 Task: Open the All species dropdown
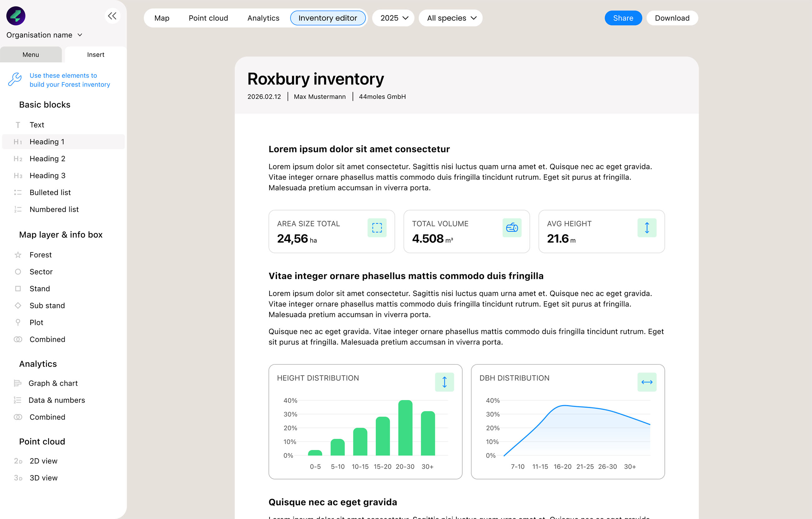pos(451,18)
